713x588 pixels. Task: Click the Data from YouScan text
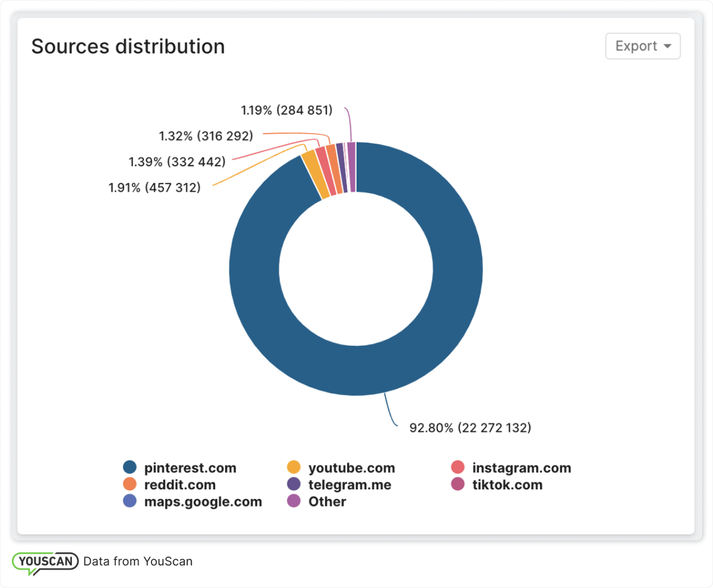tap(138, 561)
